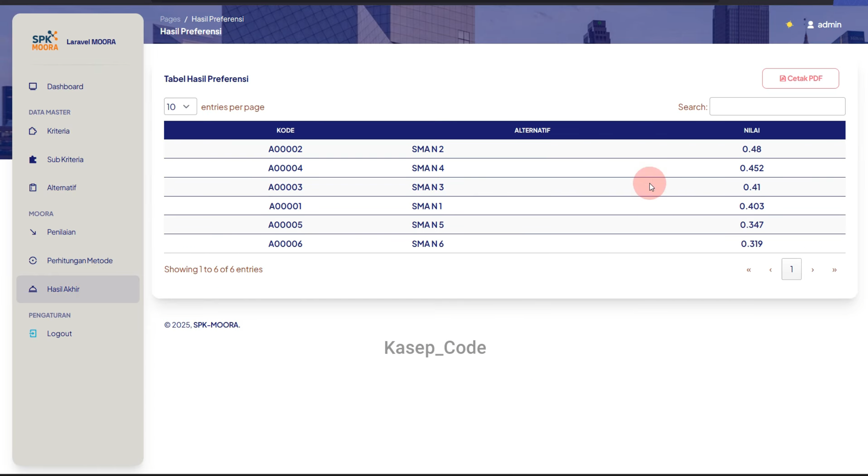Click the A00001 code cell
Viewport: 868px width, 476px height.
(x=285, y=206)
